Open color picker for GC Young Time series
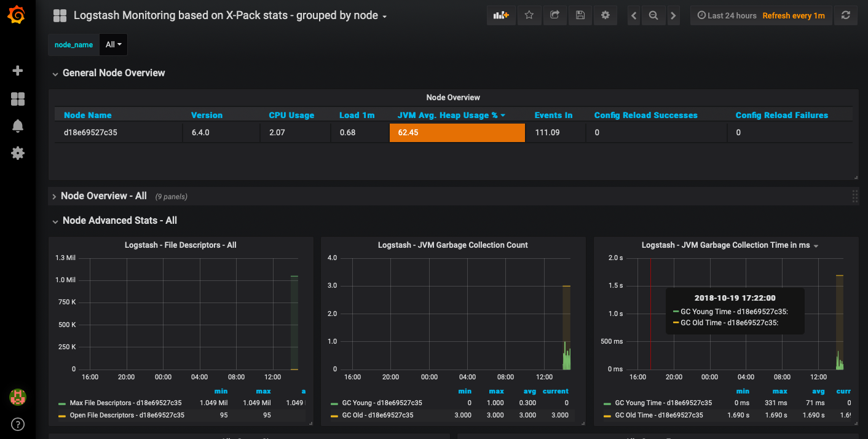 click(607, 404)
